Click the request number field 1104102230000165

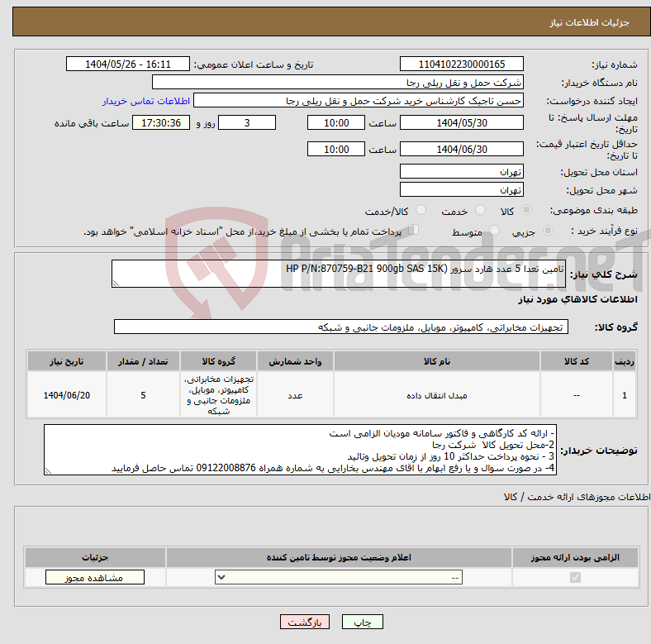pyautogui.click(x=461, y=64)
